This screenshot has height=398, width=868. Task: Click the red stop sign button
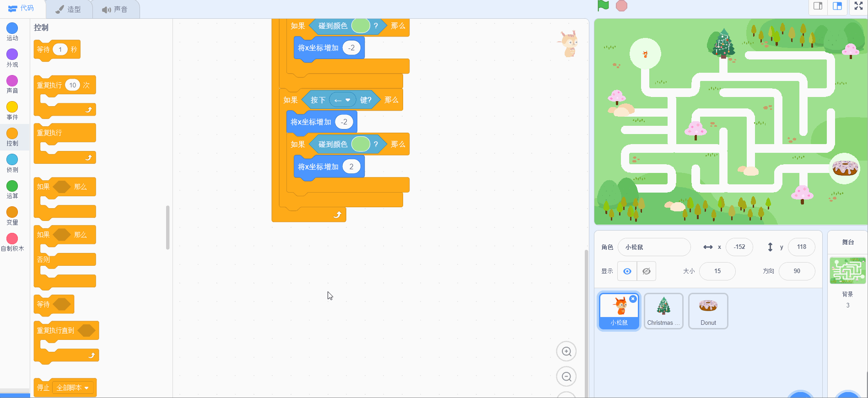pyautogui.click(x=621, y=6)
